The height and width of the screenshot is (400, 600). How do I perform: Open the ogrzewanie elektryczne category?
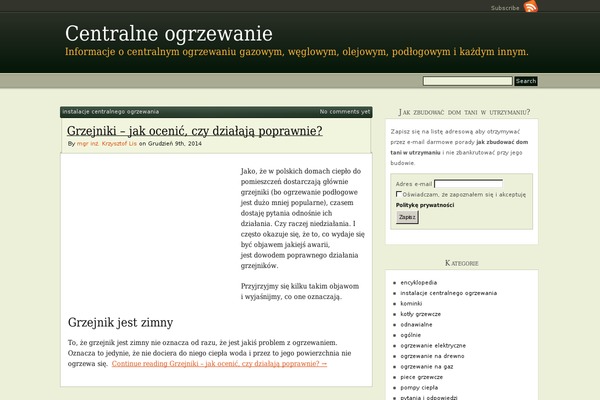433,346
